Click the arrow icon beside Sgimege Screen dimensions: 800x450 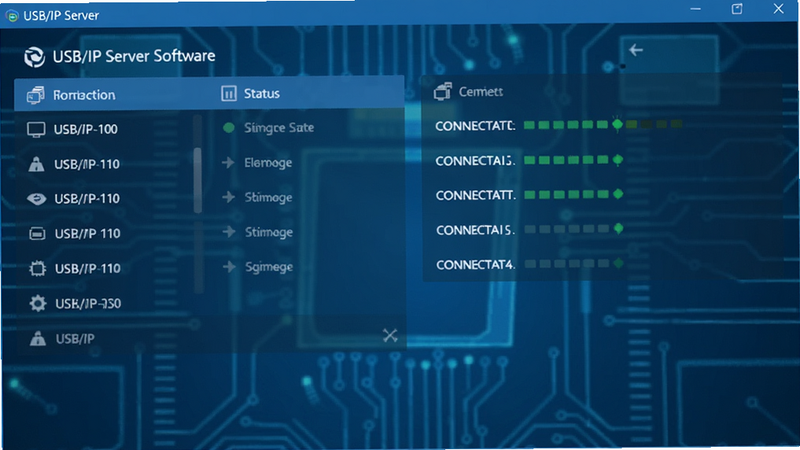tap(229, 266)
